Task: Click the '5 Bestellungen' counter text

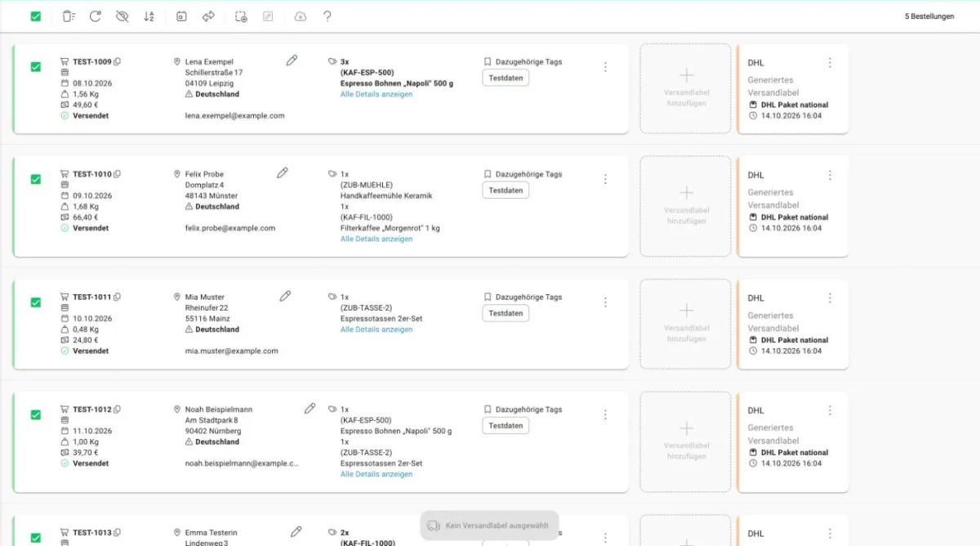Action: [929, 16]
